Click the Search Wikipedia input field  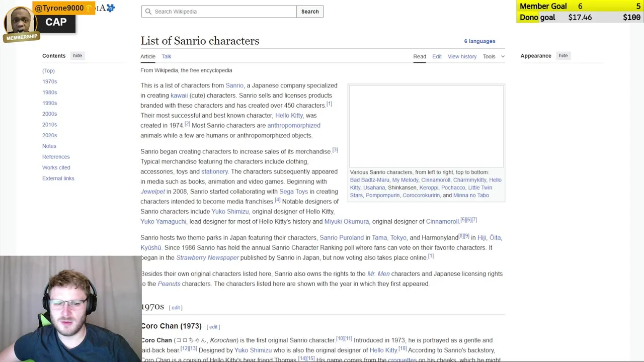coord(219,12)
